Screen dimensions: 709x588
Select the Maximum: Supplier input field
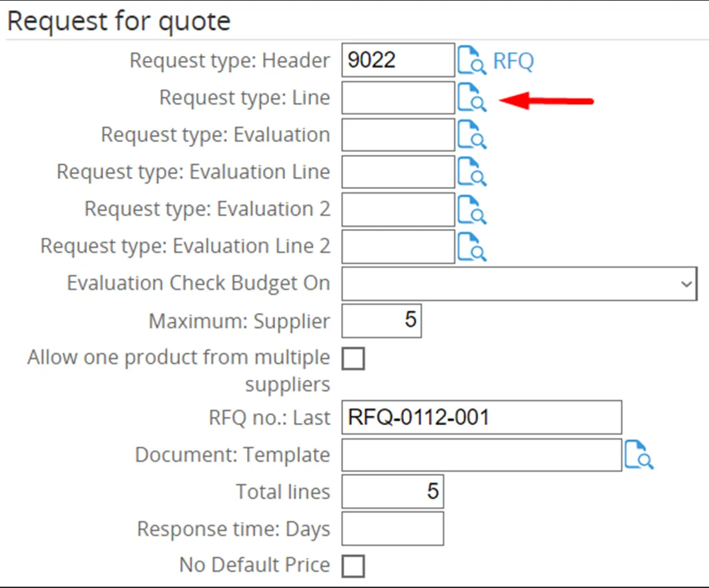[x=381, y=321]
